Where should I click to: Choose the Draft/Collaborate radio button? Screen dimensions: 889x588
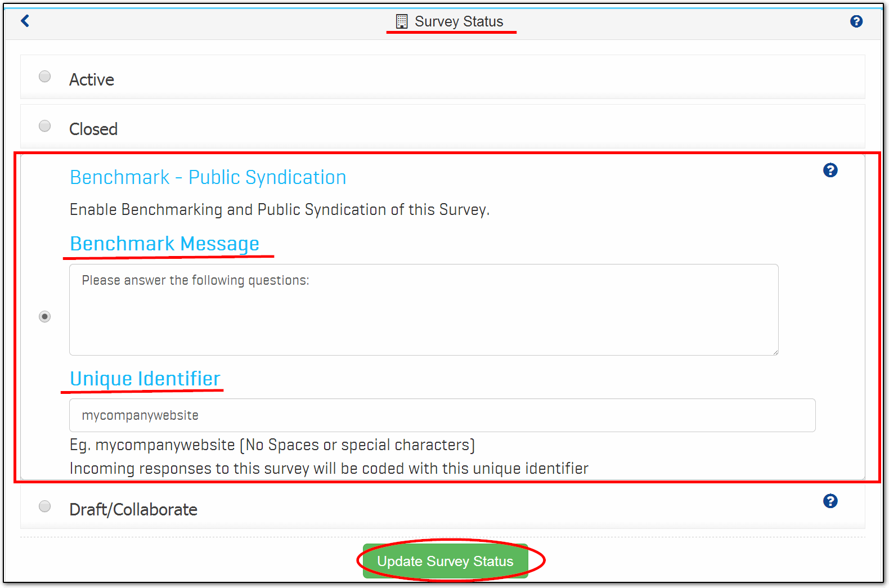(45, 506)
